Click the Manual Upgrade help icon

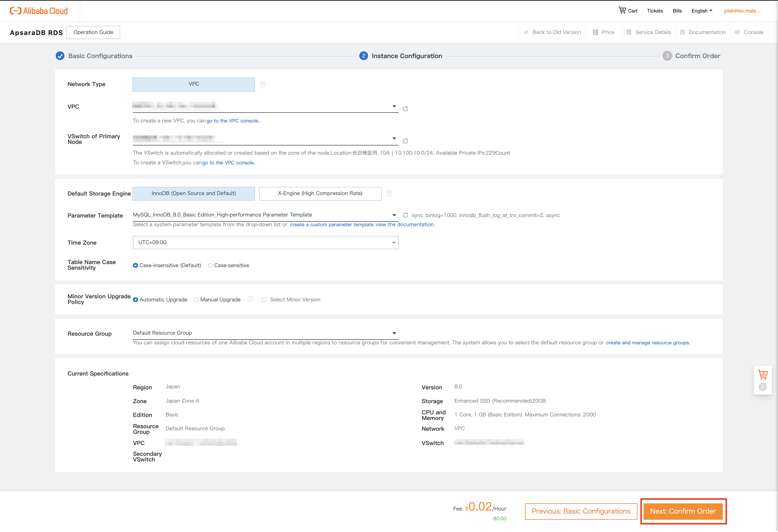250,299
